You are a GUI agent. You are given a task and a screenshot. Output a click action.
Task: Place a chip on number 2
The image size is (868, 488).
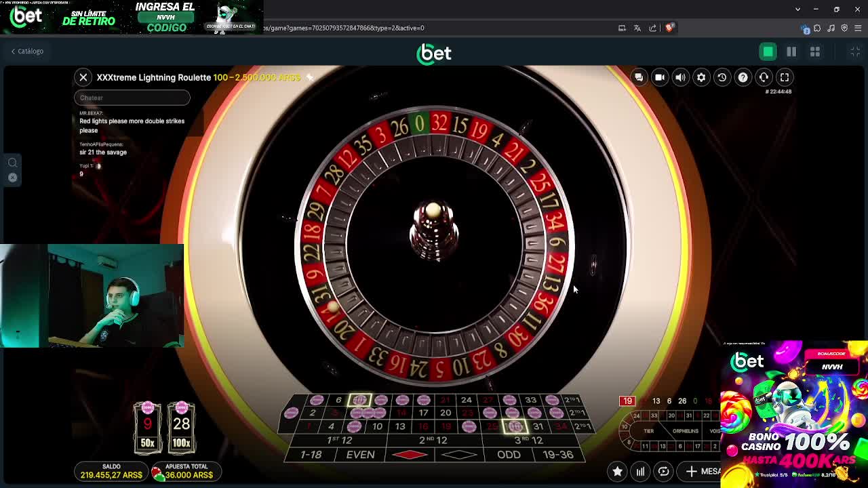(x=313, y=413)
